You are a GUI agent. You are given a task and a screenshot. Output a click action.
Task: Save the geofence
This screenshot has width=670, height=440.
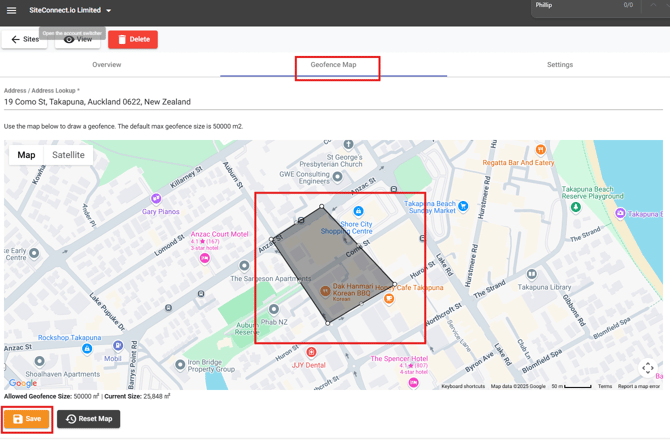(x=27, y=419)
